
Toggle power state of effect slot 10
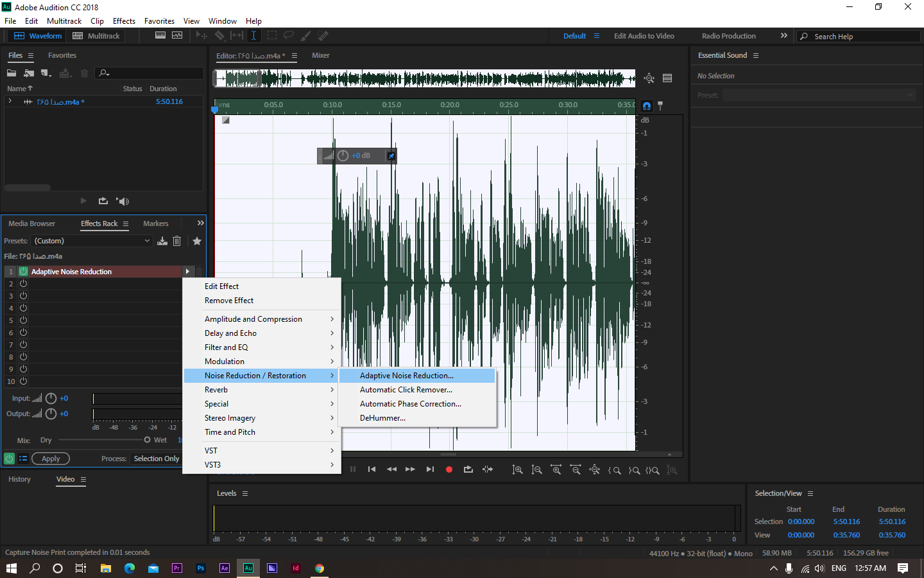23,381
